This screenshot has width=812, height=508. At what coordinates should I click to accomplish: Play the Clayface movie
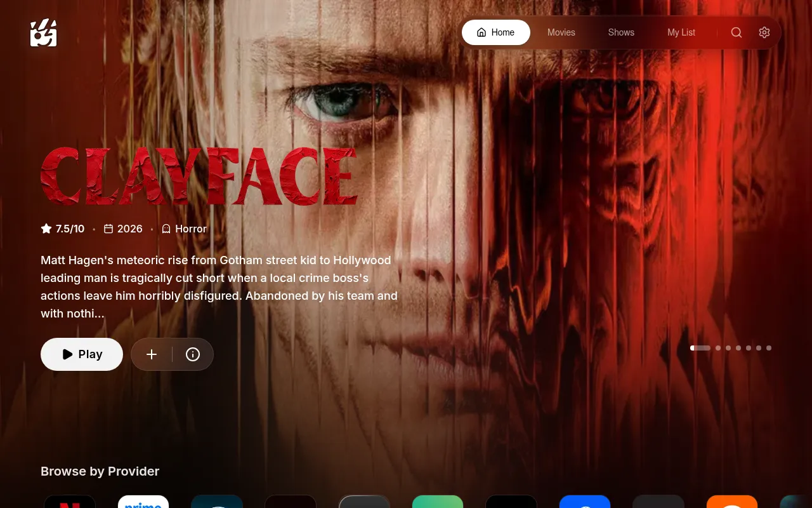[x=82, y=354]
